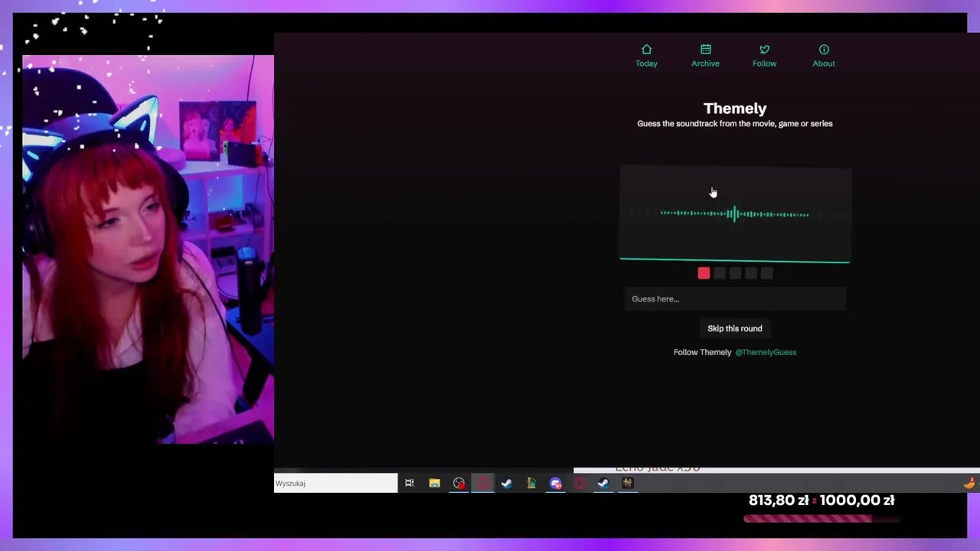The height and width of the screenshot is (551, 980).
Task: Play the soundtrack waveform clip
Action: pos(735,214)
